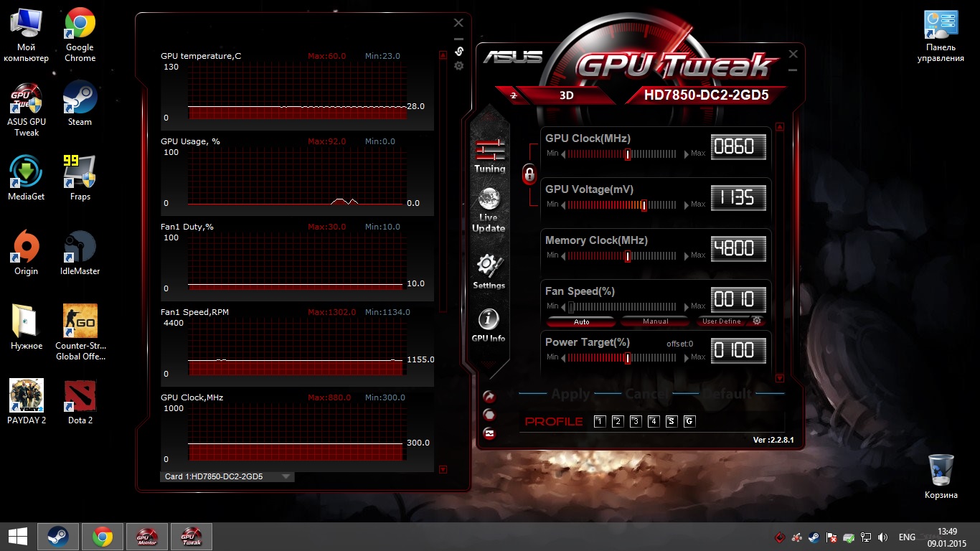The height and width of the screenshot is (551, 980).
Task: Click the Memory Clock value field 4800
Action: click(738, 249)
